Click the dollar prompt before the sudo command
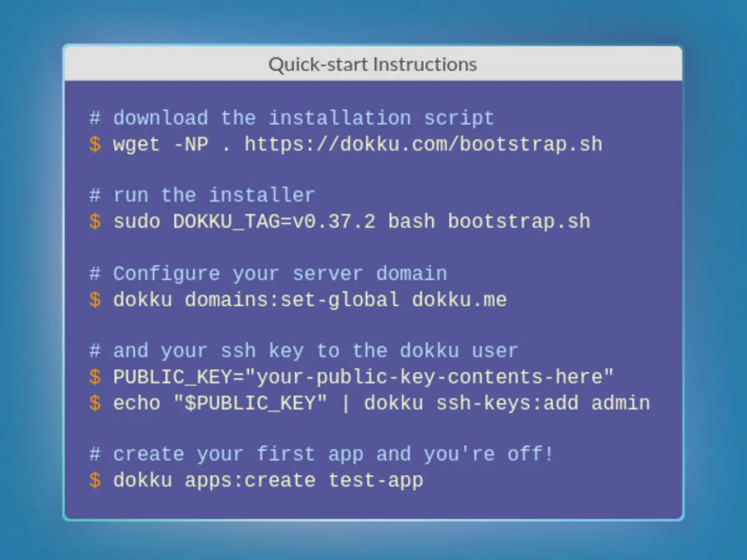The image size is (747, 560). pos(95,222)
